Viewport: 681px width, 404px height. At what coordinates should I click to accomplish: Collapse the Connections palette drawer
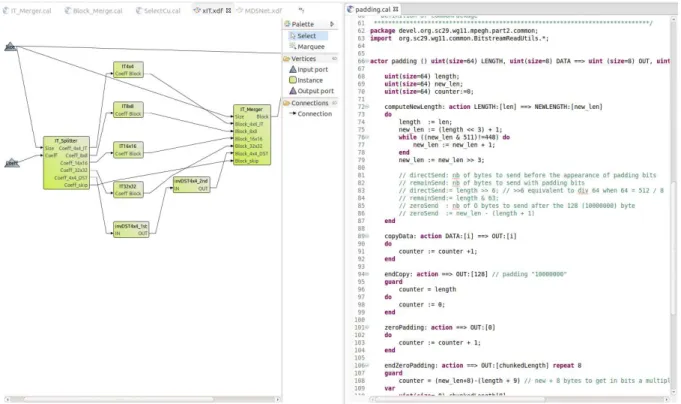(x=310, y=103)
